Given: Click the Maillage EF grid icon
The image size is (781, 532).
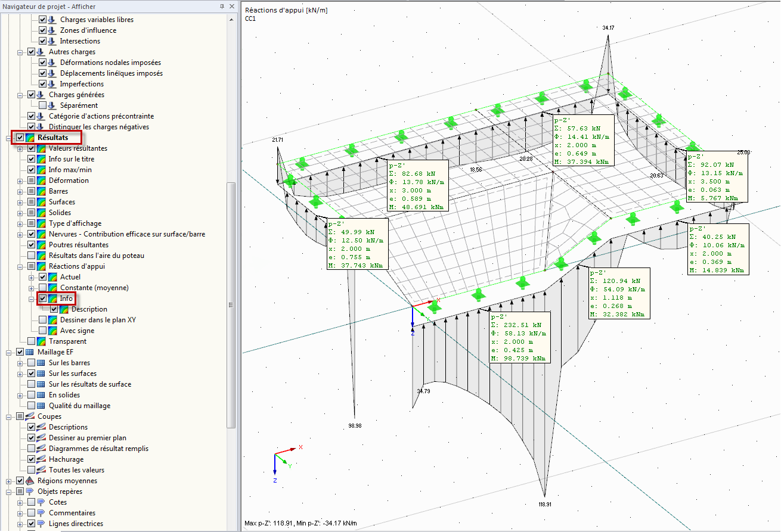Looking at the screenshot, I should [x=30, y=352].
